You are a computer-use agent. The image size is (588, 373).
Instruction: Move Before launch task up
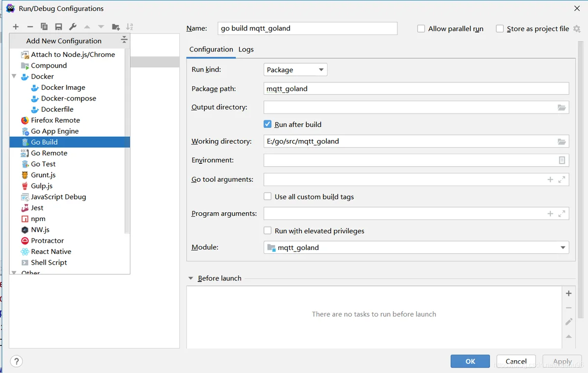coord(569,336)
